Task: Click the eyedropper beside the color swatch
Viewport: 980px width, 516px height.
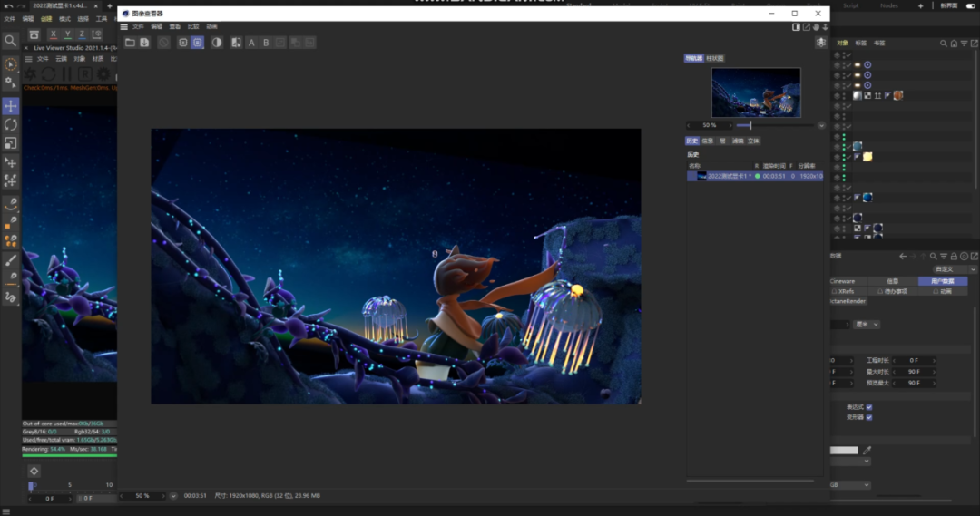Action: point(867,450)
